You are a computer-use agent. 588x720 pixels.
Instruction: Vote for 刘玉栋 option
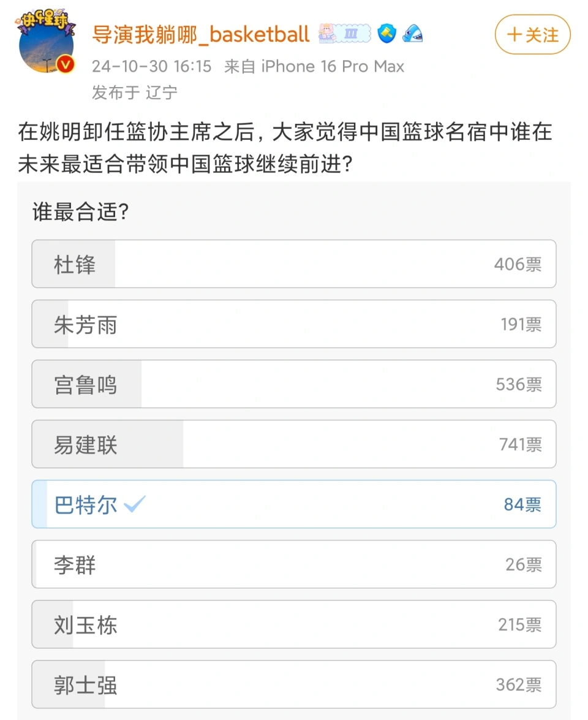click(x=294, y=624)
